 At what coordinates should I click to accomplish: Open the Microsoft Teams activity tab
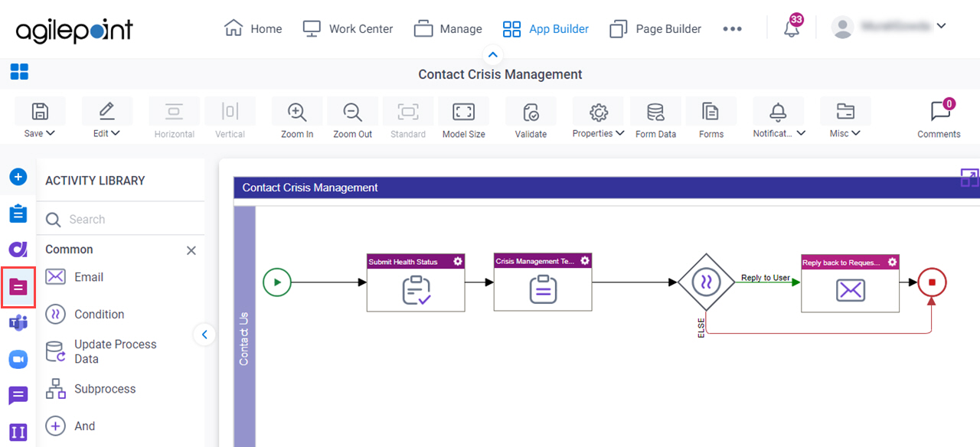tap(18, 323)
